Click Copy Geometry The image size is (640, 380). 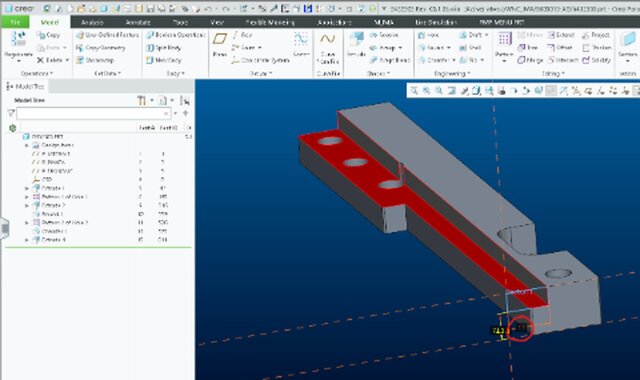[100, 48]
